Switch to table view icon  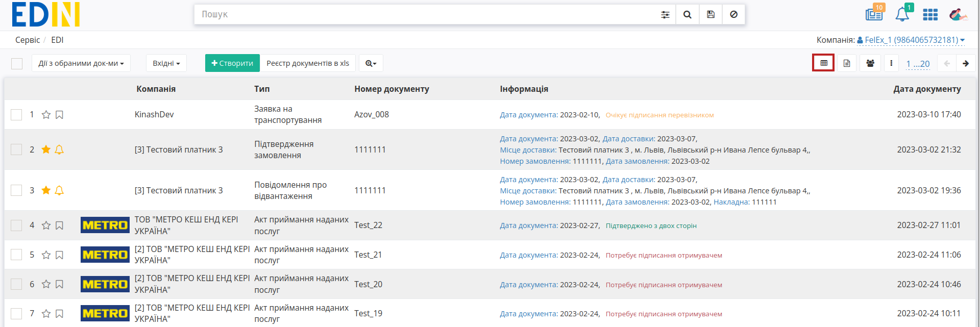[x=824, y=63]
